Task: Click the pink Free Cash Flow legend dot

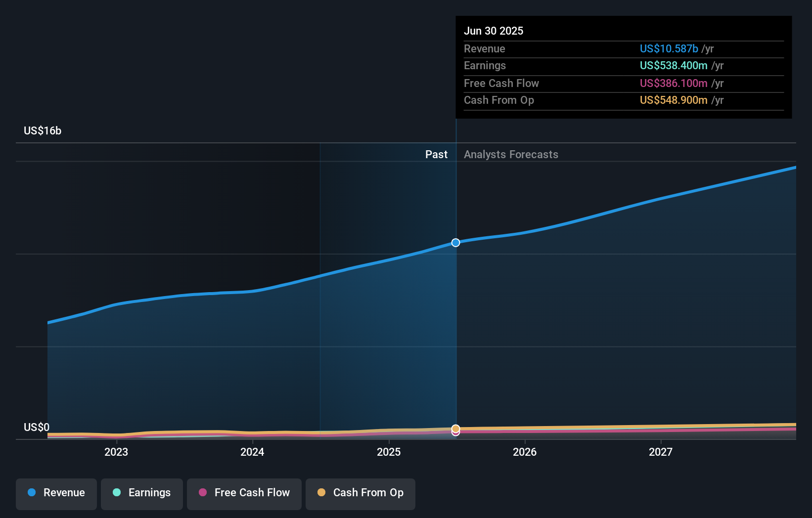Action: [202, 493]
